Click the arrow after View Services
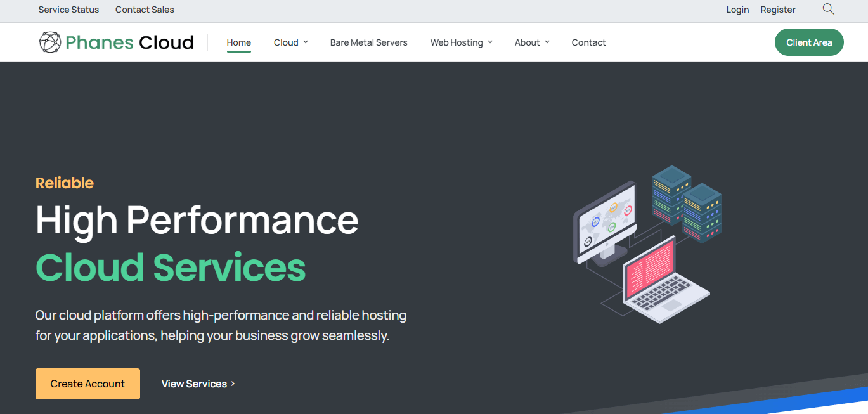This screenshot has height=414, width=868. (233, 384)
